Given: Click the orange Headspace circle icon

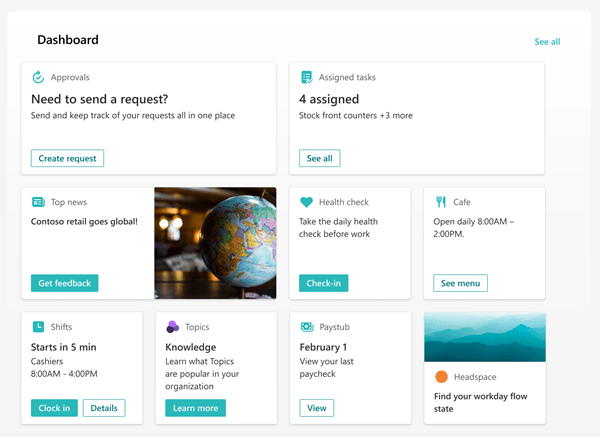Looking at the screenshot, I should point(441,377).
